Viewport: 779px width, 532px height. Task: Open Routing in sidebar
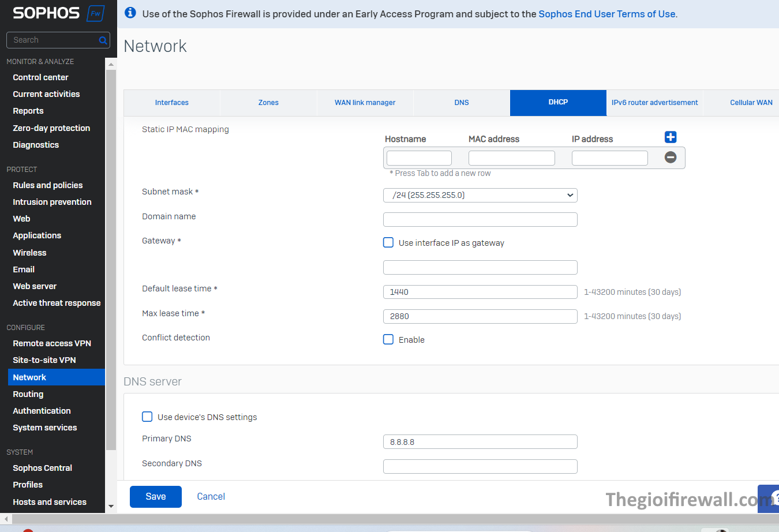(x=28, y=394)
